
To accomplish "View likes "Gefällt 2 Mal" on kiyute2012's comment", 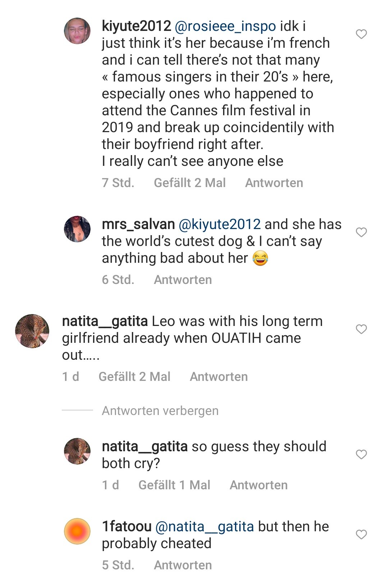I will tap(190, 183).
